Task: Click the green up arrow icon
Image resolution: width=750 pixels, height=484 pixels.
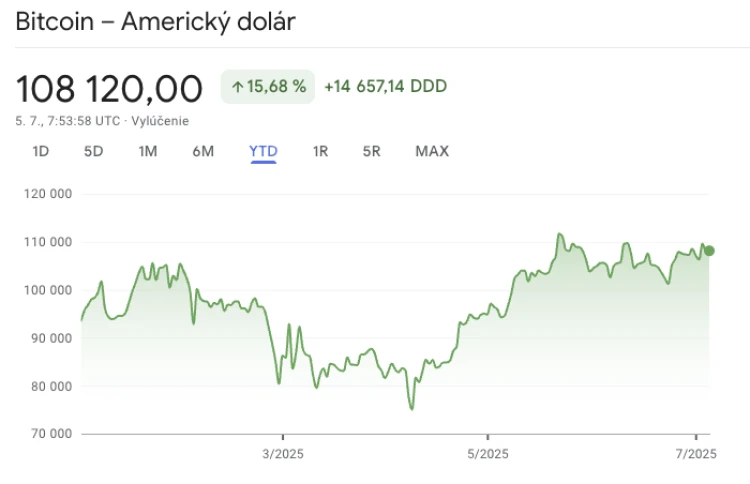Action: [x=238, y=87]
